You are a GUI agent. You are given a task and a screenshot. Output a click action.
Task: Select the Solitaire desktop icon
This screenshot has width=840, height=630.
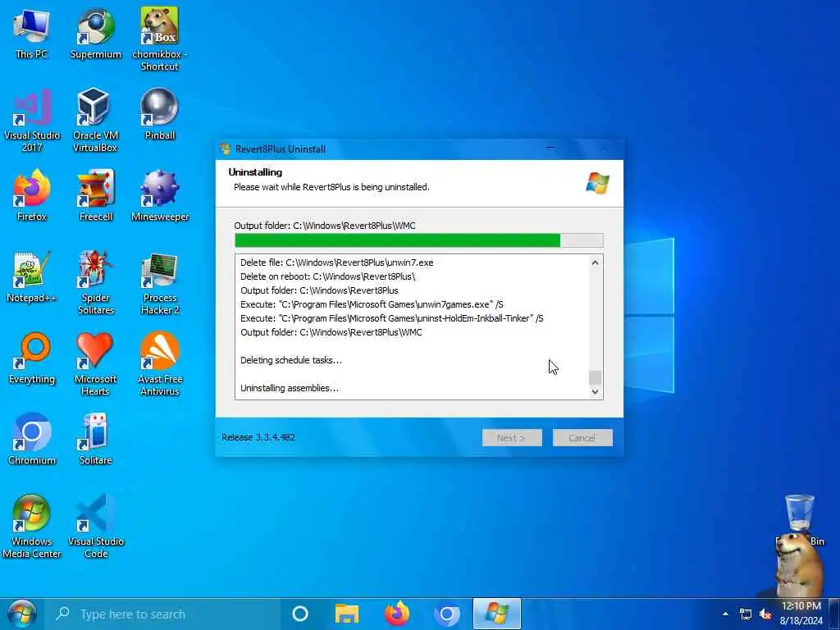[x=96, y=440]
